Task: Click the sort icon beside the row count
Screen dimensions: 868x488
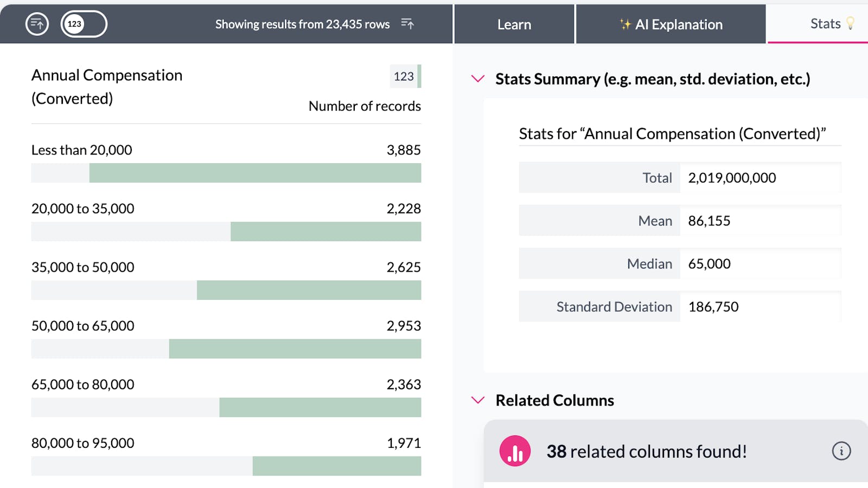Action: click(407, 24)
